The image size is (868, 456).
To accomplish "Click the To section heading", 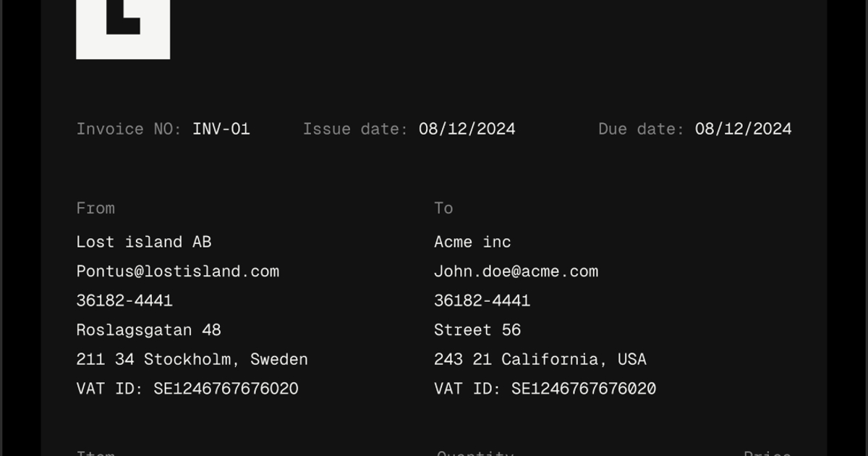I will [x=443, y=208].
